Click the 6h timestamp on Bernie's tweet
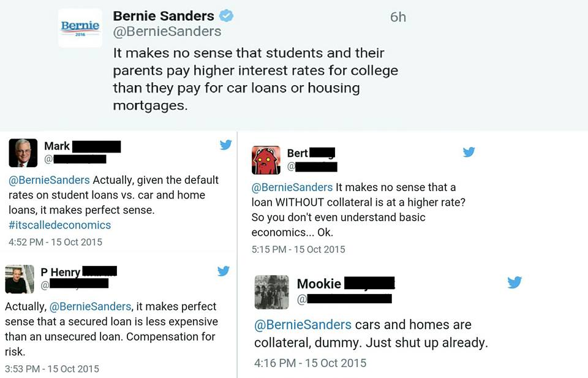The width and height of the screenshot is (588, 378). (x=398, y=17)
